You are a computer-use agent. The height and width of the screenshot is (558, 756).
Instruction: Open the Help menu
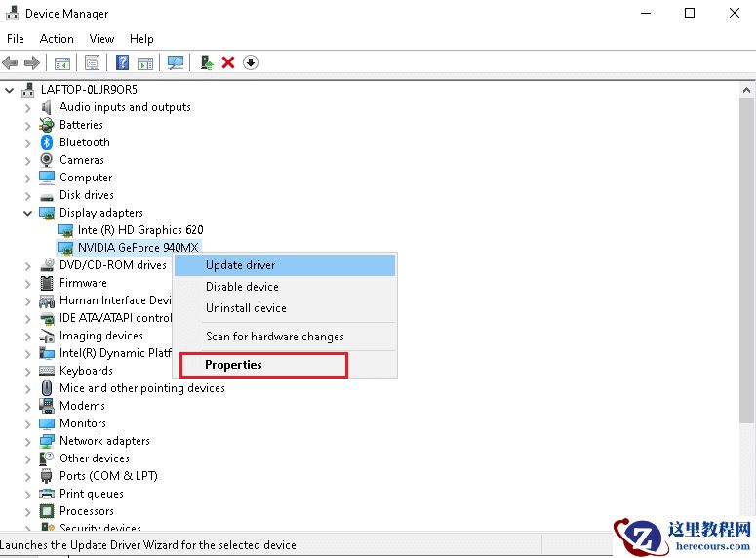[x=141, y=39]
